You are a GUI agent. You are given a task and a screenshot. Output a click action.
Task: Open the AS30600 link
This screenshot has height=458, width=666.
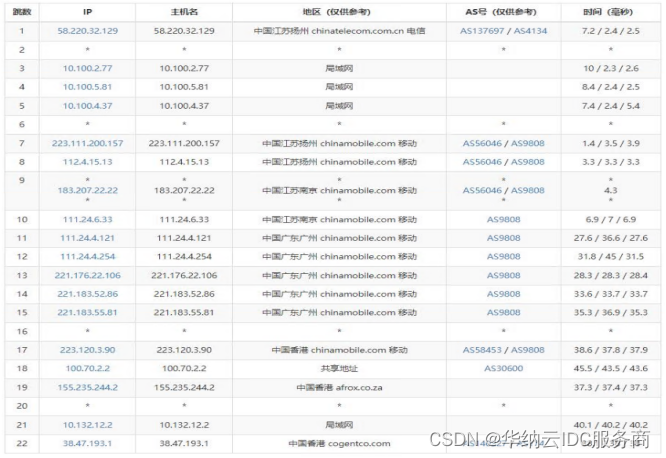point(503,368)
